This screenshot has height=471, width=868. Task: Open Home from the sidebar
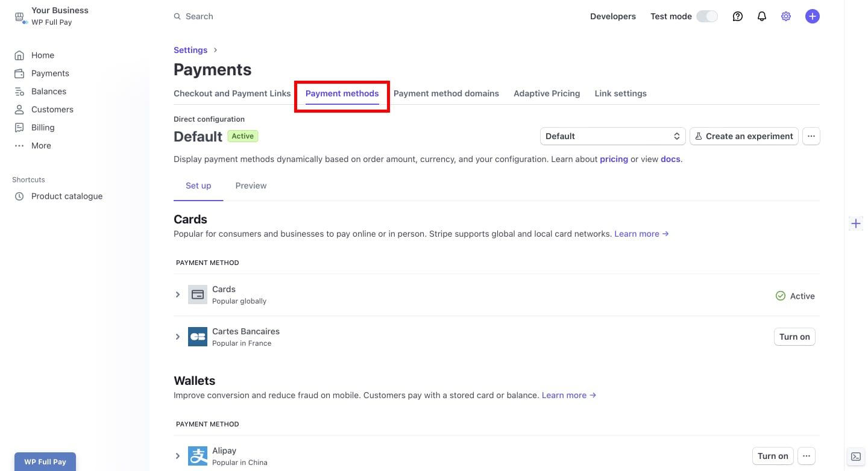click(42, 55)
